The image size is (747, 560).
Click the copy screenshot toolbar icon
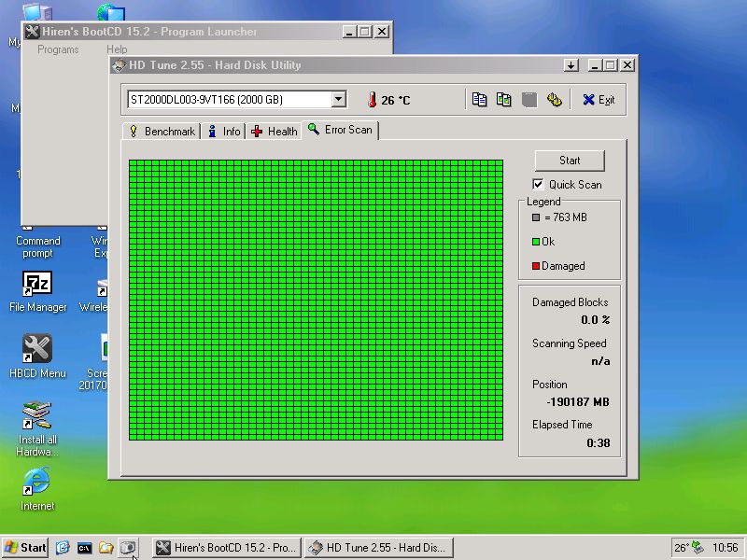(504, 100)
